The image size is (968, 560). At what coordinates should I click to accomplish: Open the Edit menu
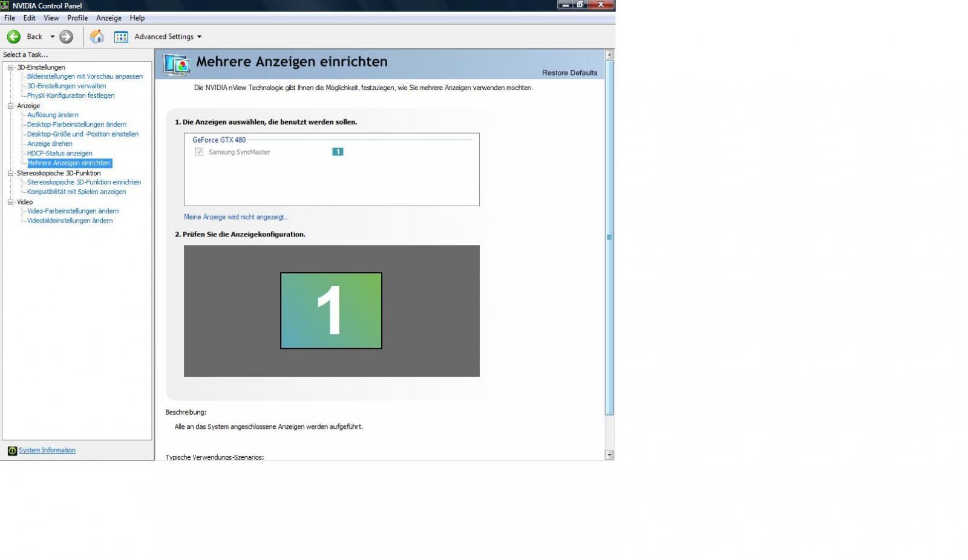[x=29, y=18]
